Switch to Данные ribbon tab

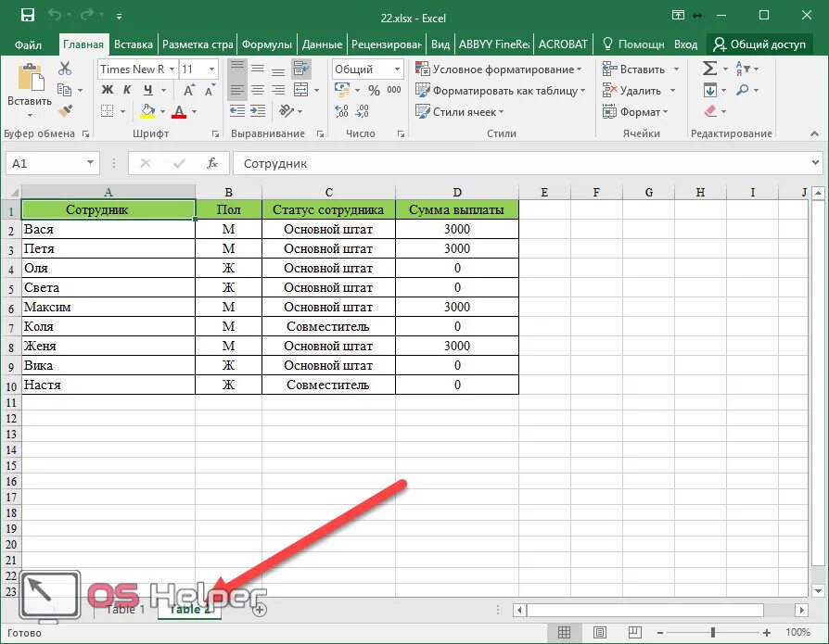(322, 44)
